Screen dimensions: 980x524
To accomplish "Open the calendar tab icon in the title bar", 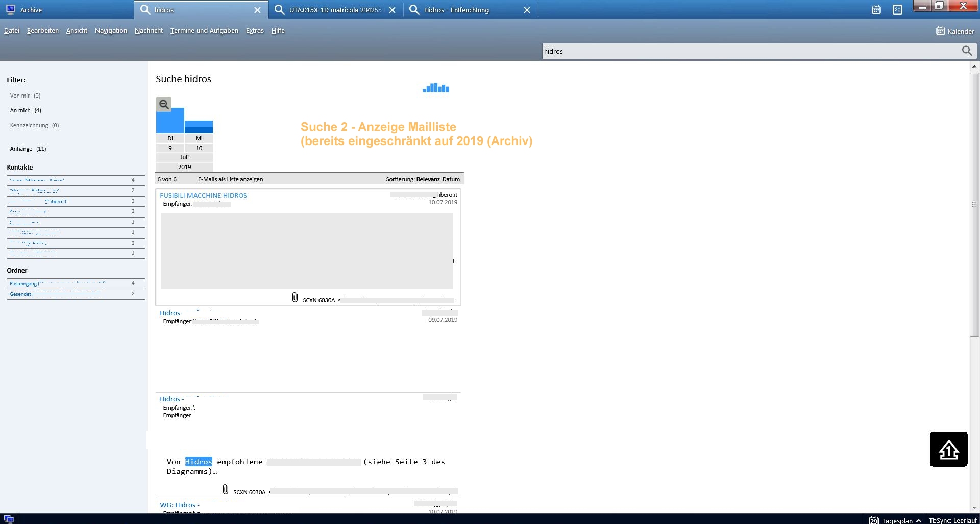I will tap(876, 10).
